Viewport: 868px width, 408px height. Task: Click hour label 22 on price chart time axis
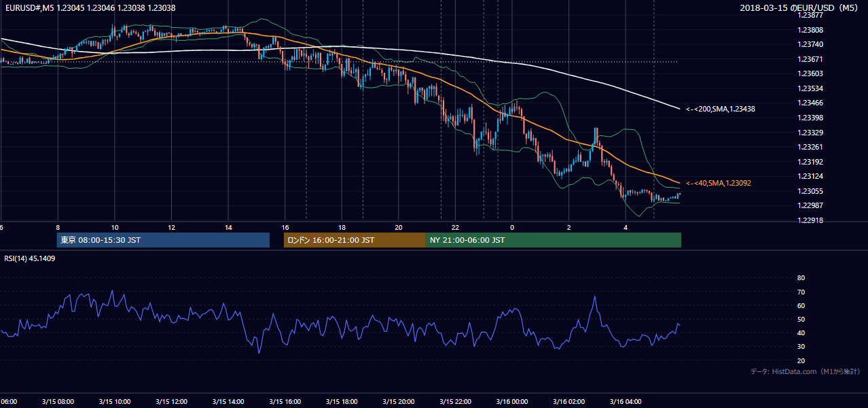click(455, 227)
